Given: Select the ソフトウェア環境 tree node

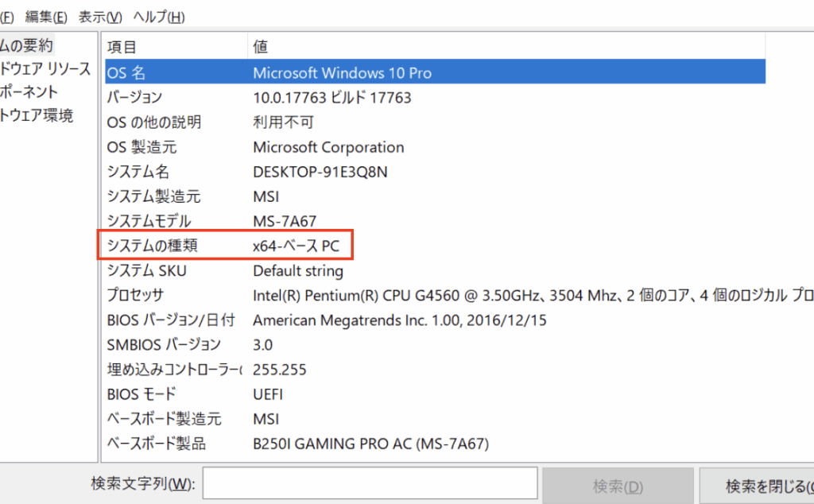Looking at the screenshot, I should 37,116.
